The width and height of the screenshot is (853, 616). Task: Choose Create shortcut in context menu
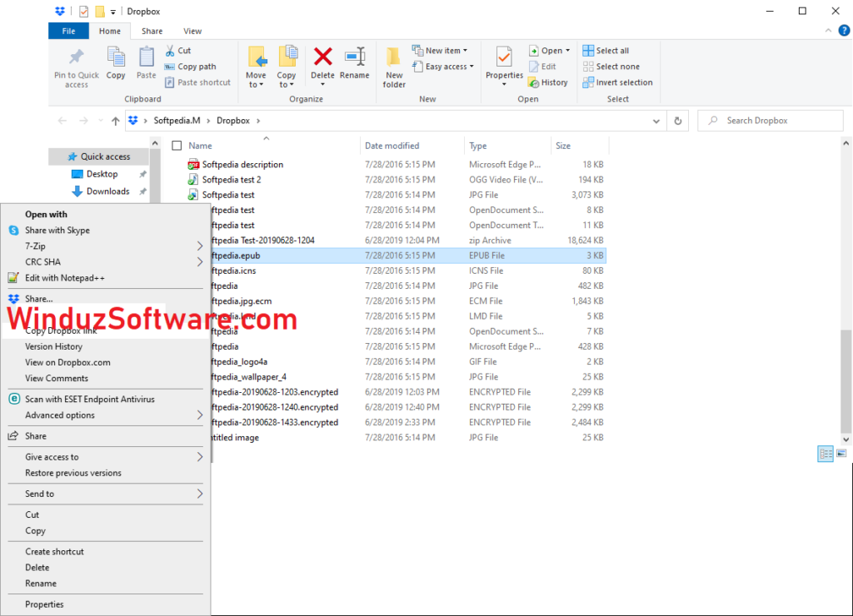click(x=106, y=551)
